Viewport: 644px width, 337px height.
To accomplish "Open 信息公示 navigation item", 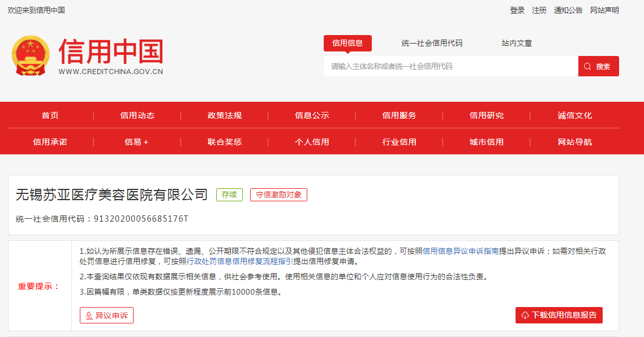I will [x=312, y=115].
